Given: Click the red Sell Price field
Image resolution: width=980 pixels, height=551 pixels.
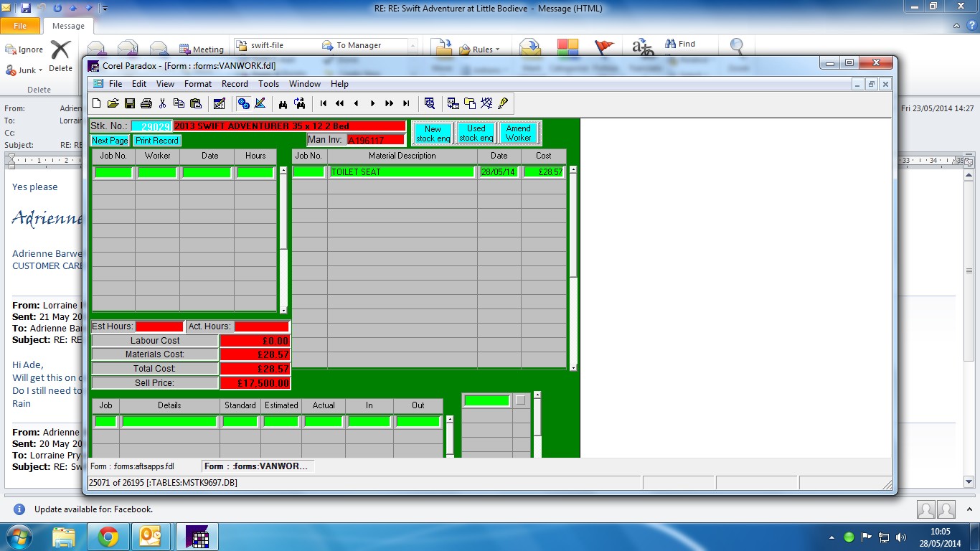Looking at the screenshot, I should pyautogui.click(x=255, y=383).
